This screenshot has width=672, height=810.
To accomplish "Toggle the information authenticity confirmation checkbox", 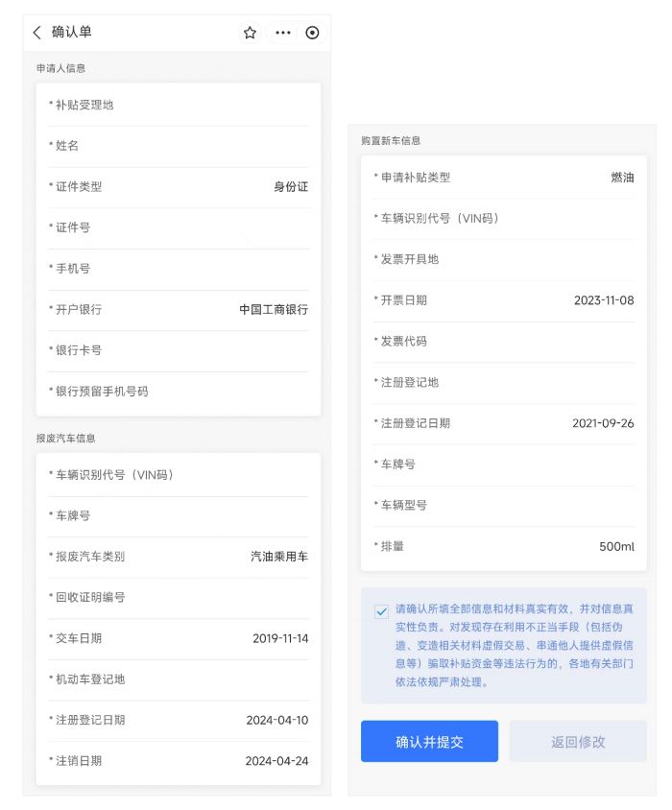I will (382, 611).
